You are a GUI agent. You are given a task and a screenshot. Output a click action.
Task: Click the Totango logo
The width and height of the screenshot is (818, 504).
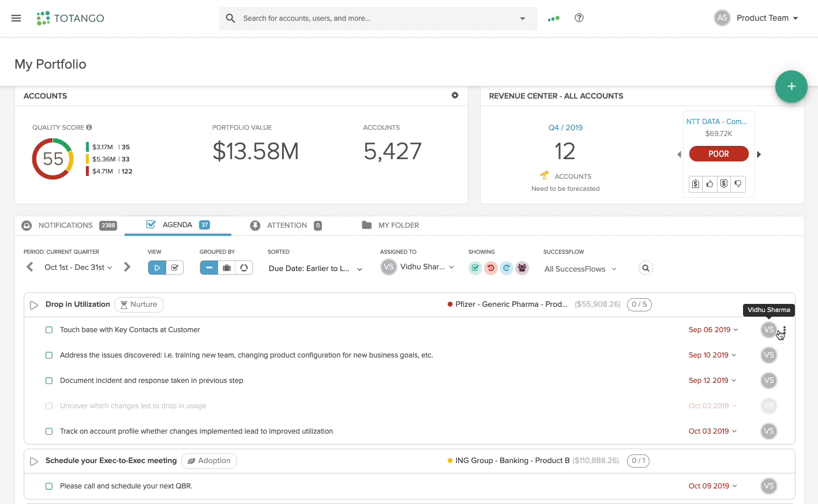tap(70, 18)
